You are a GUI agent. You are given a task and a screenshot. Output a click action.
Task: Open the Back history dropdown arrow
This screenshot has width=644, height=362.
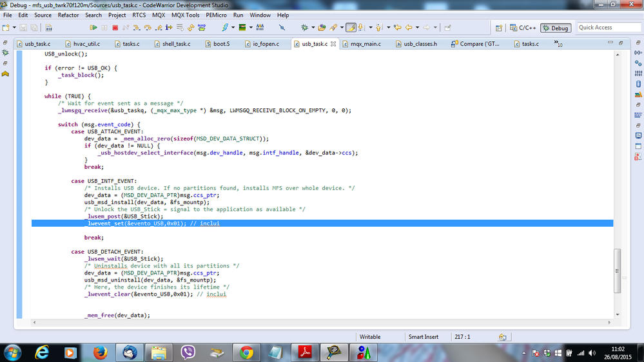coord(417,28)
